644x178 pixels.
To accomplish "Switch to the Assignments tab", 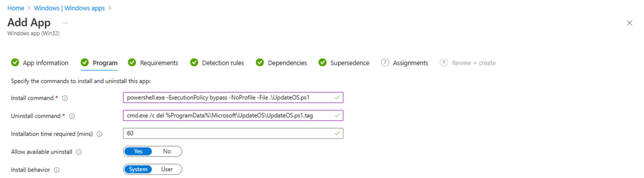I will click(x=410, y=63).
